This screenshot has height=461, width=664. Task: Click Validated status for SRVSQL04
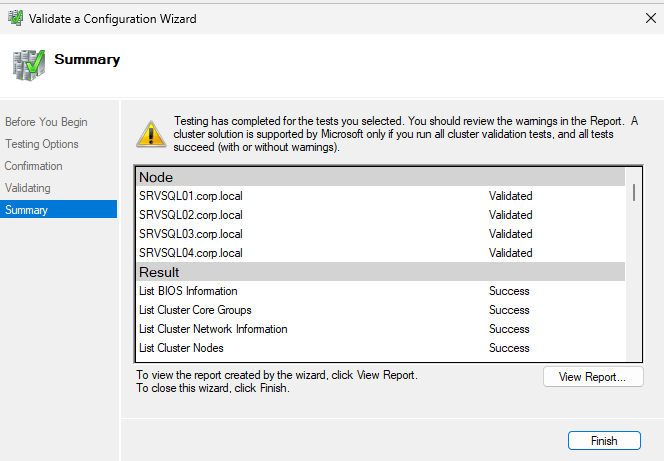[x=511, y=253]
